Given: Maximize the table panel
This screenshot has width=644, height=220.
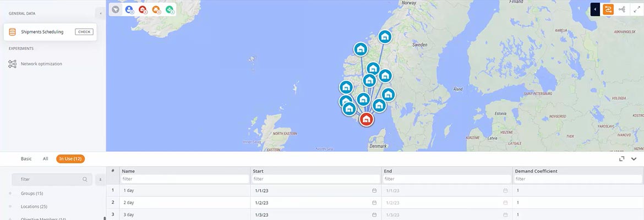Looking at the screenshot, I should 622,159.
